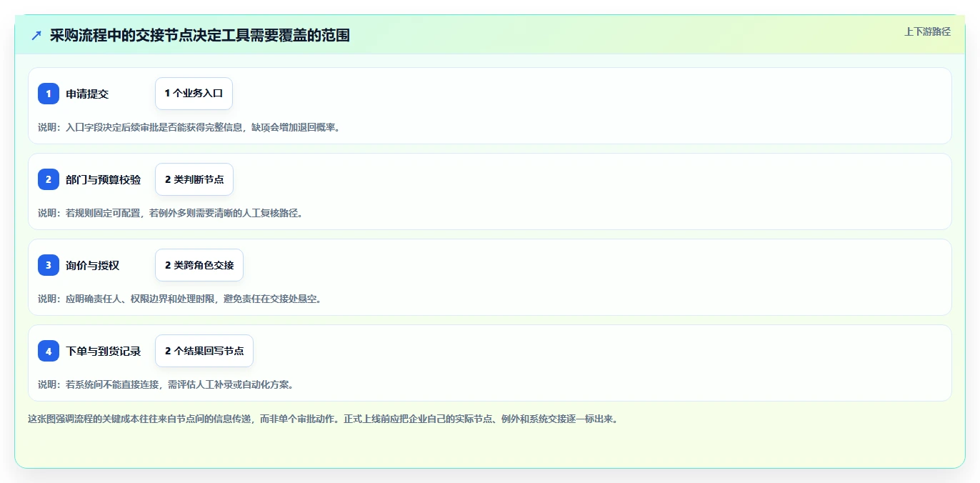Click the footer paragraph starting '这张图强调流程'
The height and width of the screenshot is (483, 980).
(x=322, y=419)
